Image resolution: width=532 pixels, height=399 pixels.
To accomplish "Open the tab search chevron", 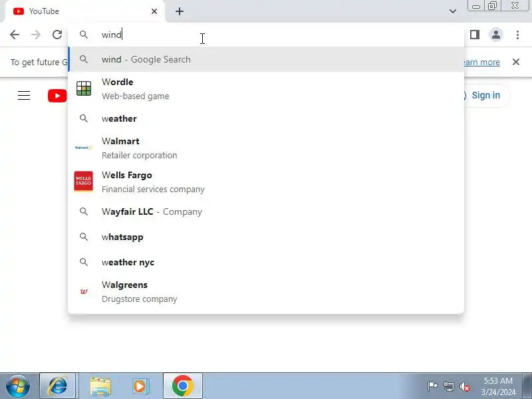I will pyautogui.click(x=453, y=11).
